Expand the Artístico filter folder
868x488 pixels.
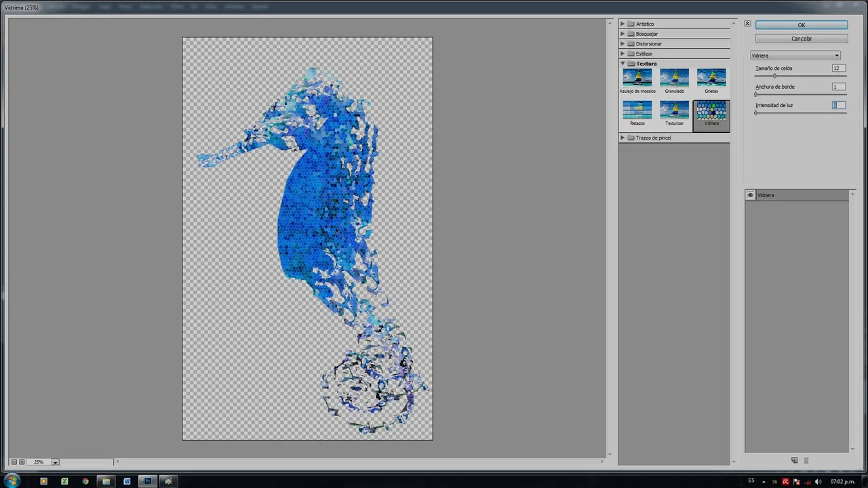623,24
